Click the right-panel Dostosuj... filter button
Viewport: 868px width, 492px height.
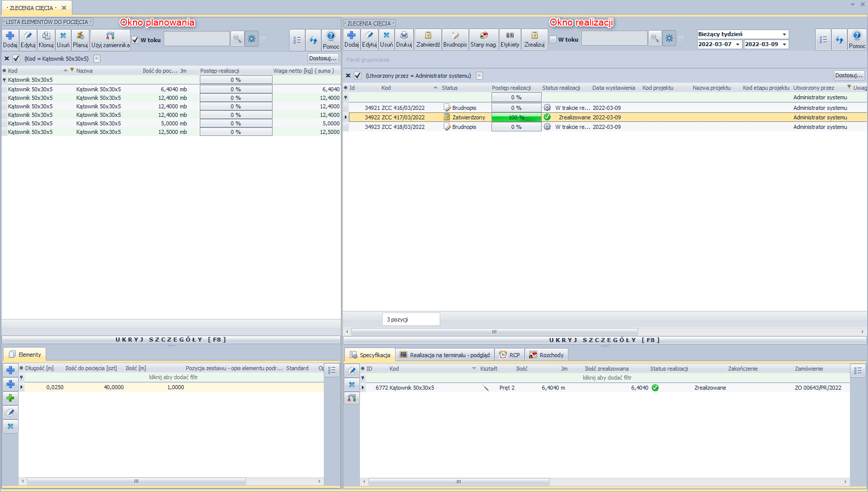tap(849, 75)
